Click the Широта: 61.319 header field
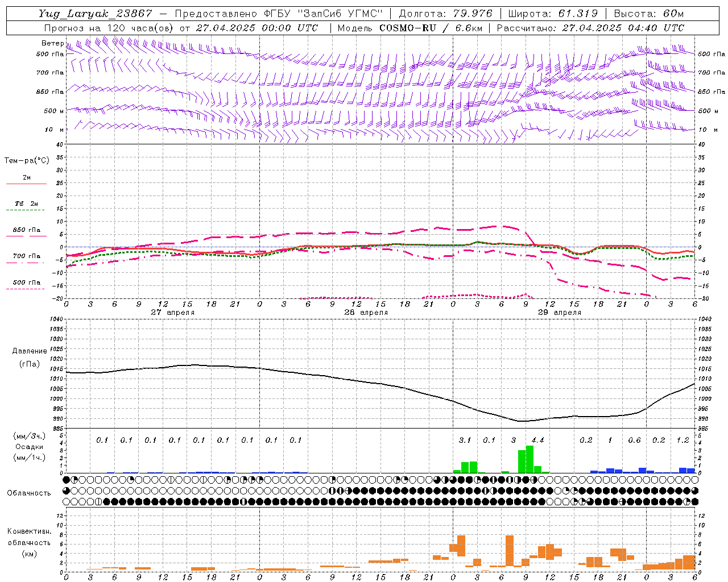728x582 pixels. click(x=553, y=14)
